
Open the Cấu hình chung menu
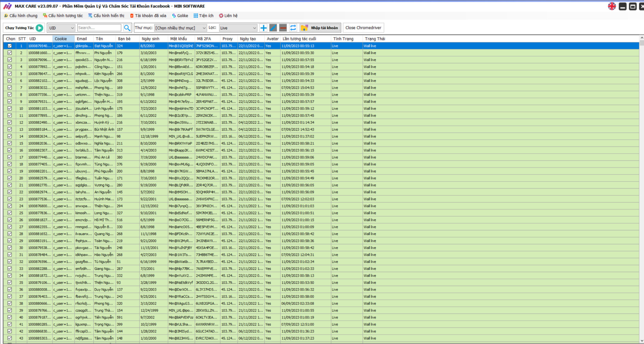21,16
